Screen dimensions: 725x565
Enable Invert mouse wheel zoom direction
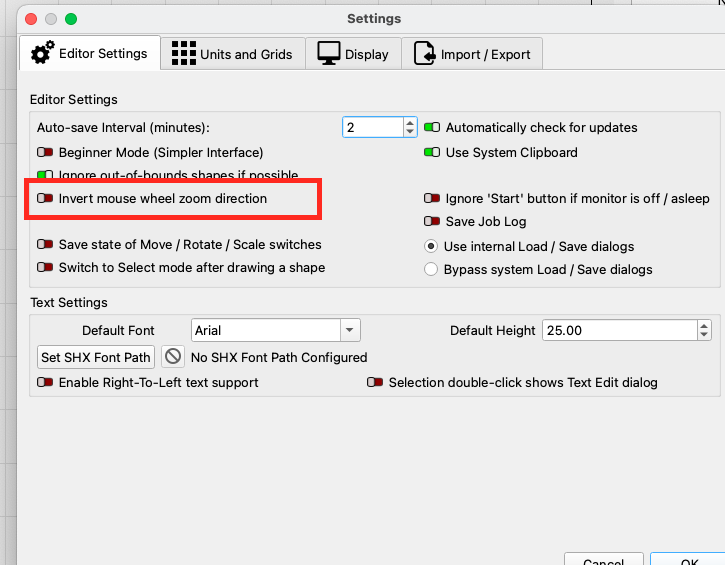click(x=45, y=199)
